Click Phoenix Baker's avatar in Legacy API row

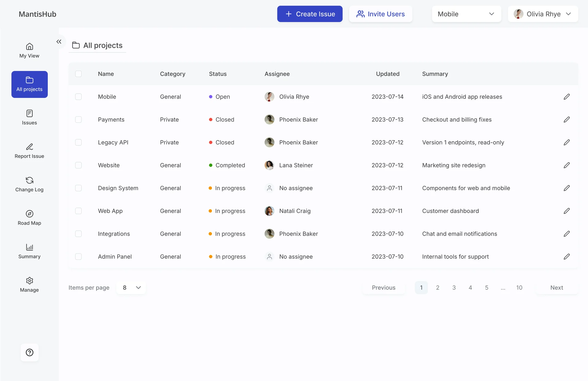(x=269, y=142)
